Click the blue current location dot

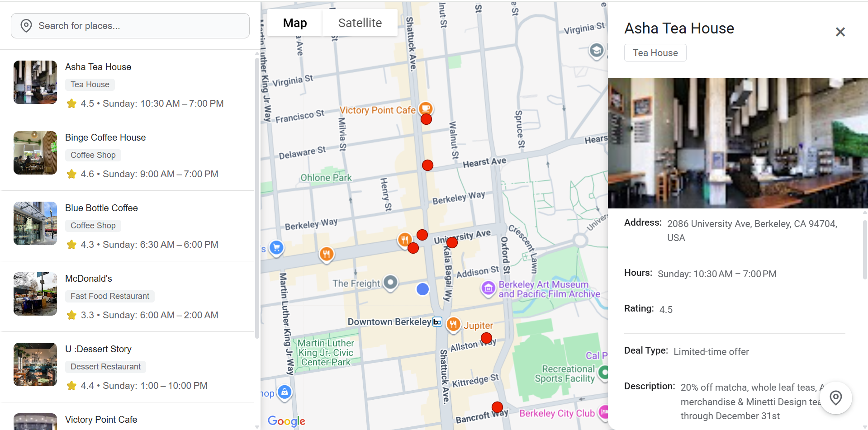pyautogui.click(x=422, y=289)
